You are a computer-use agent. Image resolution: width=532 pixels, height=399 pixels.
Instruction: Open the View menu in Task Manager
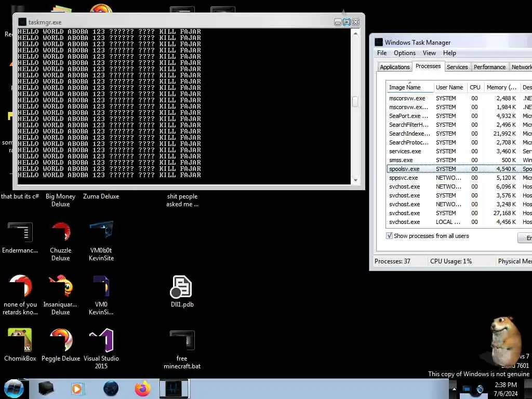(x=429, y=53)
